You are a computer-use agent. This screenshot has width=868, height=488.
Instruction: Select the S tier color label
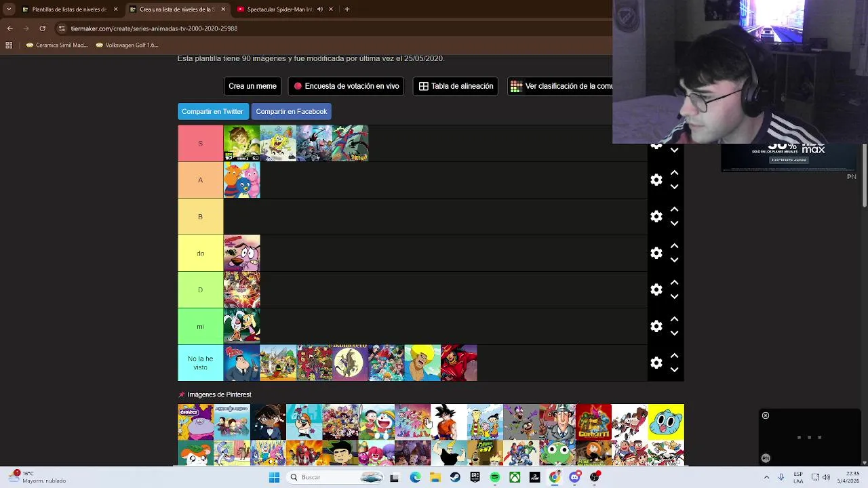pos(200,143)
